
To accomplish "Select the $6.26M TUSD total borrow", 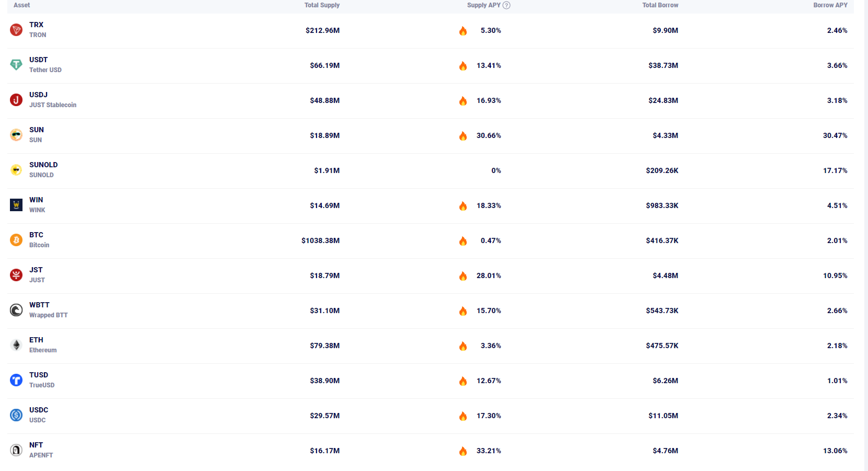I will pyautogui.click(x=665, y=381).
